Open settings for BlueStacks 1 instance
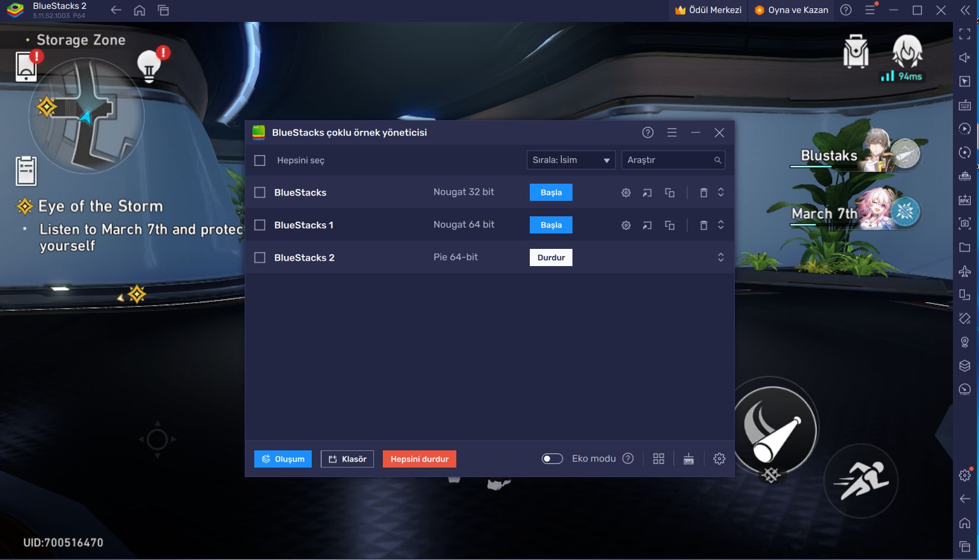 [x=626, y=225]
